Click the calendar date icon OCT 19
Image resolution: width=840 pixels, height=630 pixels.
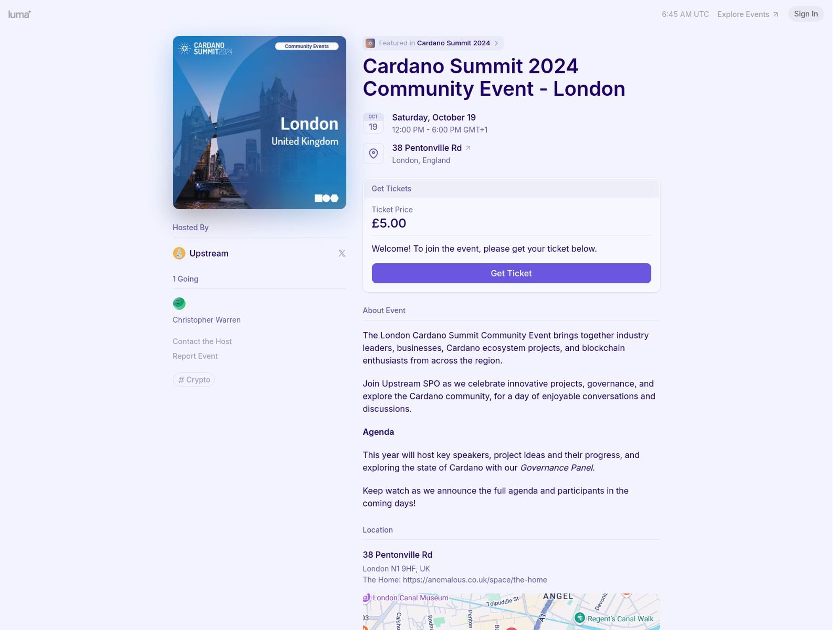pyautogui.click(x=373, y=122)
